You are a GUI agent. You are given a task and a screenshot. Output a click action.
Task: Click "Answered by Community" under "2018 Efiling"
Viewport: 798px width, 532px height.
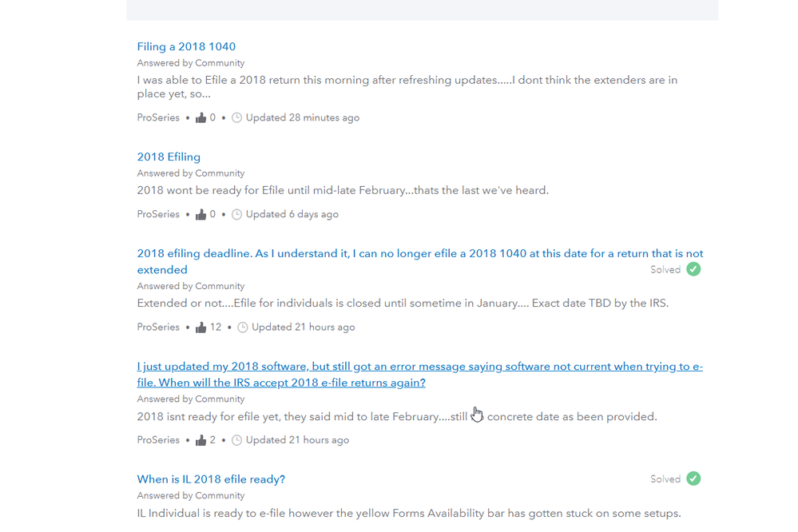click(190, 173)
